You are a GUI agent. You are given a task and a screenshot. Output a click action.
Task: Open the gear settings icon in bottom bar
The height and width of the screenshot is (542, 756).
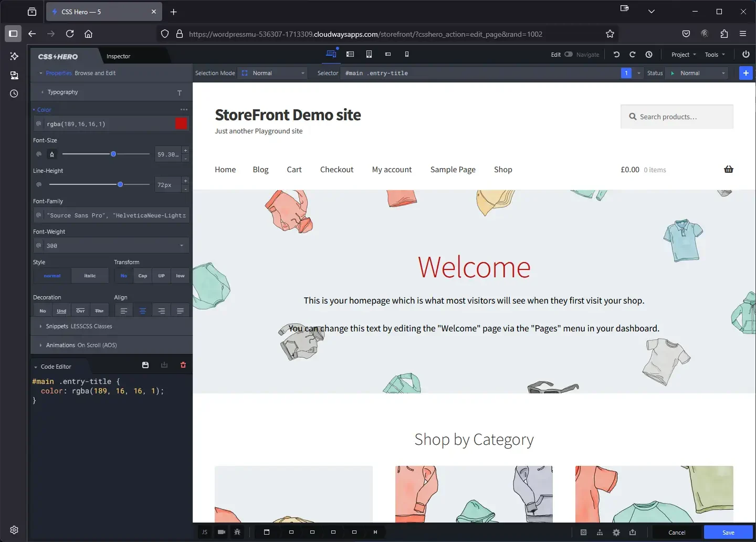coord(616,533)
